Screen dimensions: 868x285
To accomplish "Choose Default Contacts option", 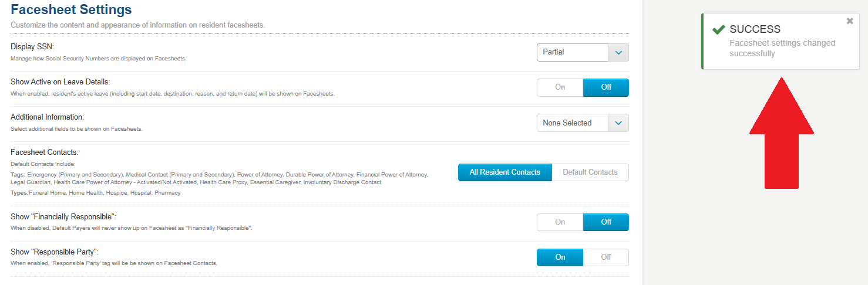I will click(x=590, y=172).
